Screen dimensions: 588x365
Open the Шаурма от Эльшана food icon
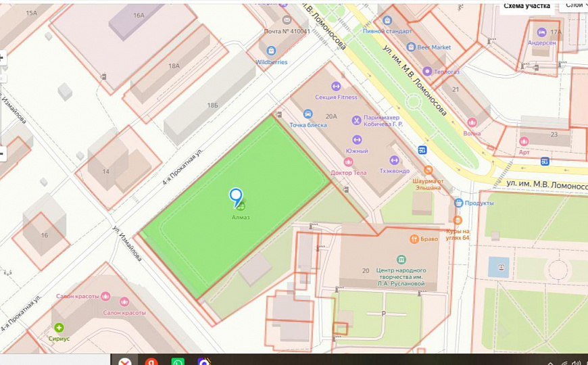click(x=428, y=170)
